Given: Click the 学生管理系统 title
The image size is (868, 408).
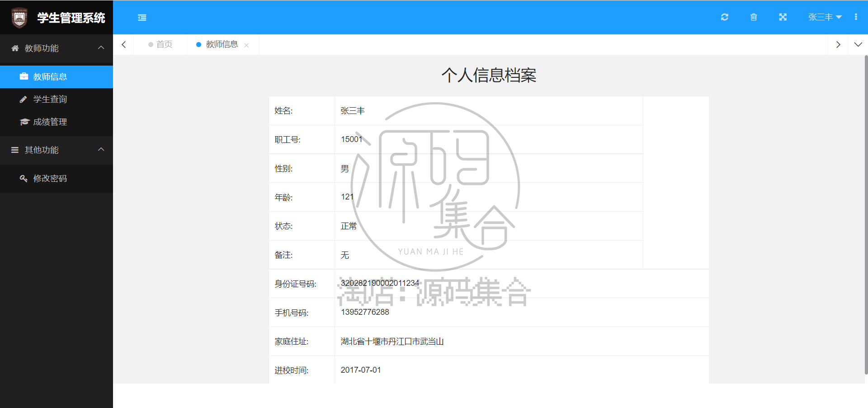Looking at the screenshot, I should pyautogui.click(x=71, y=18).
